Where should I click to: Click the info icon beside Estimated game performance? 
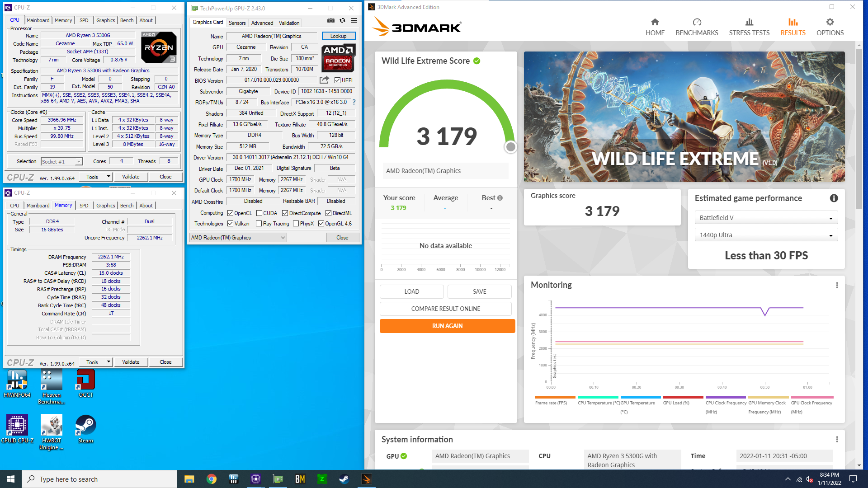point(834,198)
